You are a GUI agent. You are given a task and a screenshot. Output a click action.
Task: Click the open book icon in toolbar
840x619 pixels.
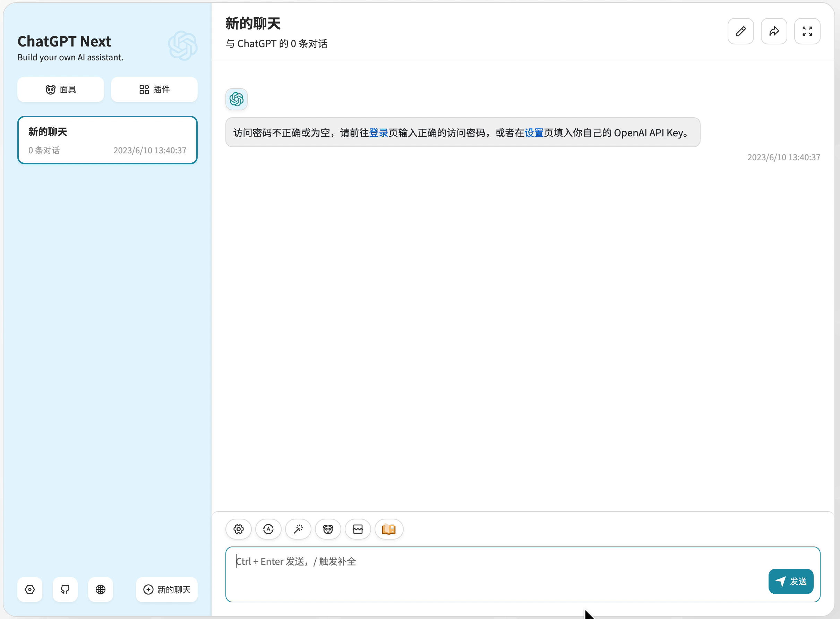click(x=389, y=529)
